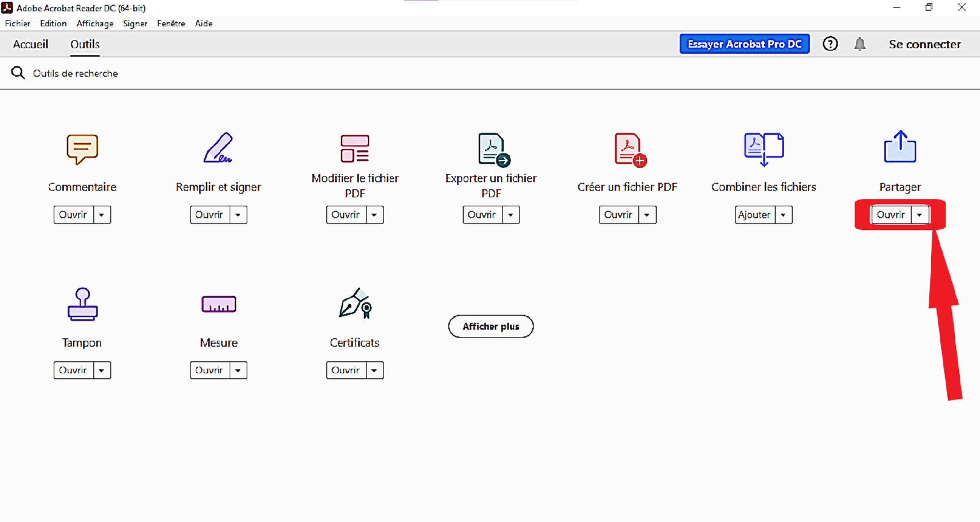Screen dimensions: 980x522
Task: Click the search magnifier icon
Action: (x=18, y=73)
